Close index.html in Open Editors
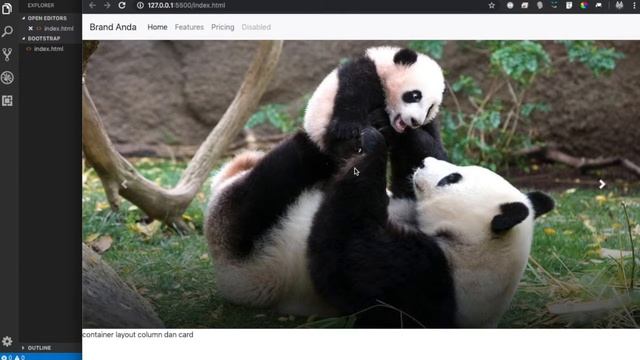The width and height of the screenshot is (640, 360). click(x=31, y=29)
